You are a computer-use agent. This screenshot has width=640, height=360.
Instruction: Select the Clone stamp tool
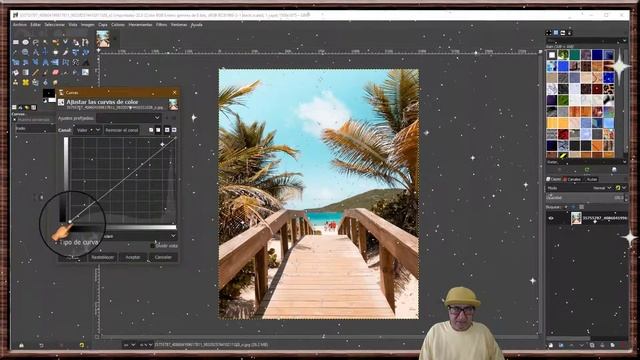(x=16, y=82)
